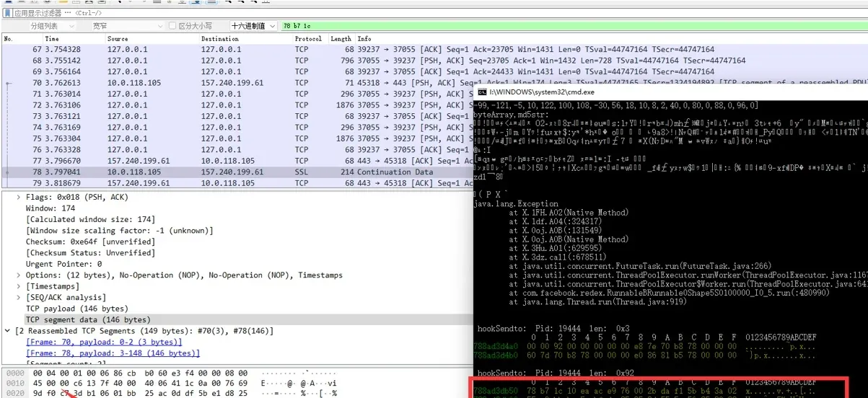Click the cmd.exe window icon

point(483,92)
